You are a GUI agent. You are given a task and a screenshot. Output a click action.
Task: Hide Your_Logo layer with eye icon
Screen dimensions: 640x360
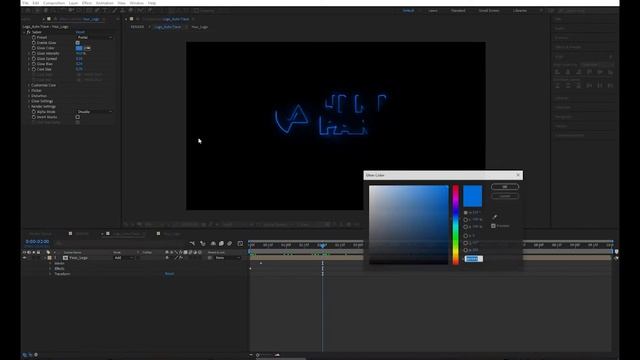24,258
